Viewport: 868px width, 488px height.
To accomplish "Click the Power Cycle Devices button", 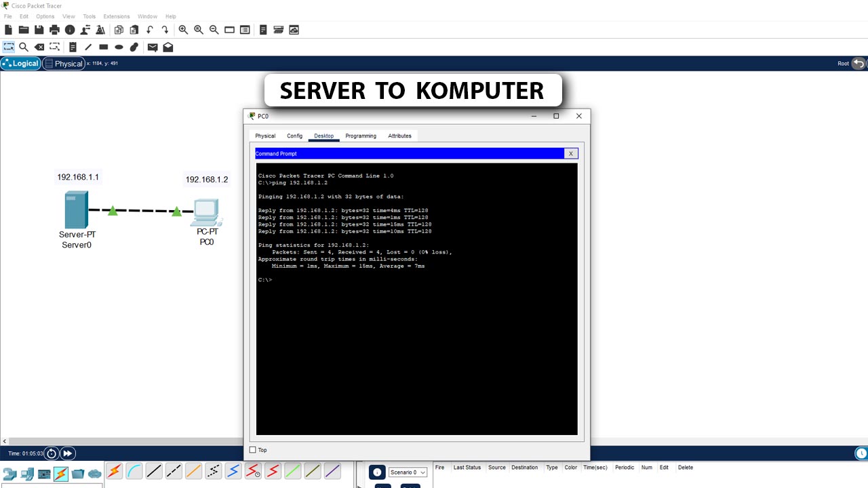I will coord(52,453).
